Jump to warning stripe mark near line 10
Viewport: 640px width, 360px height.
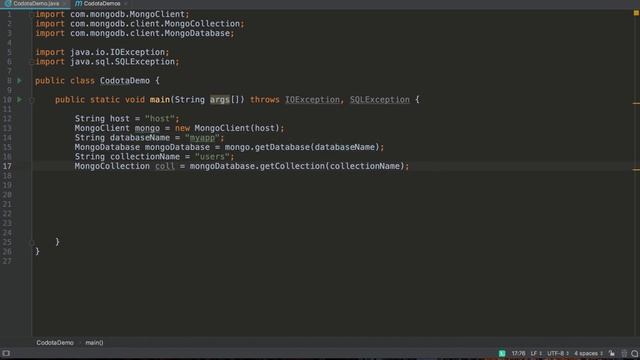click(636, 103)
